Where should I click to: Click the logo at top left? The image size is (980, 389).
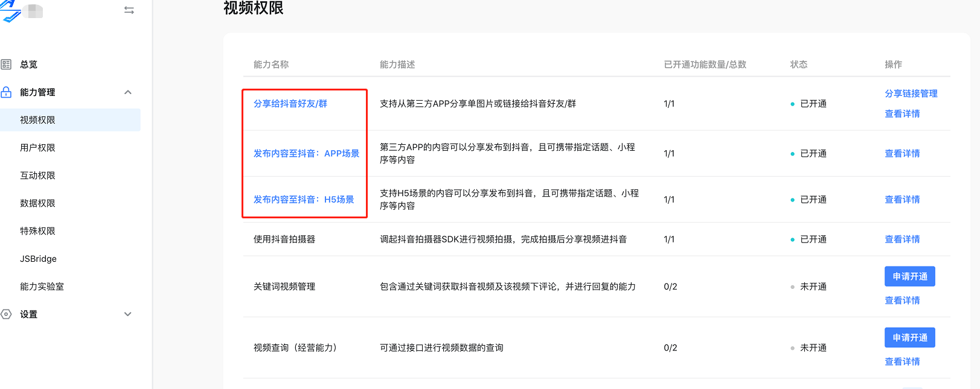point(11,11)
